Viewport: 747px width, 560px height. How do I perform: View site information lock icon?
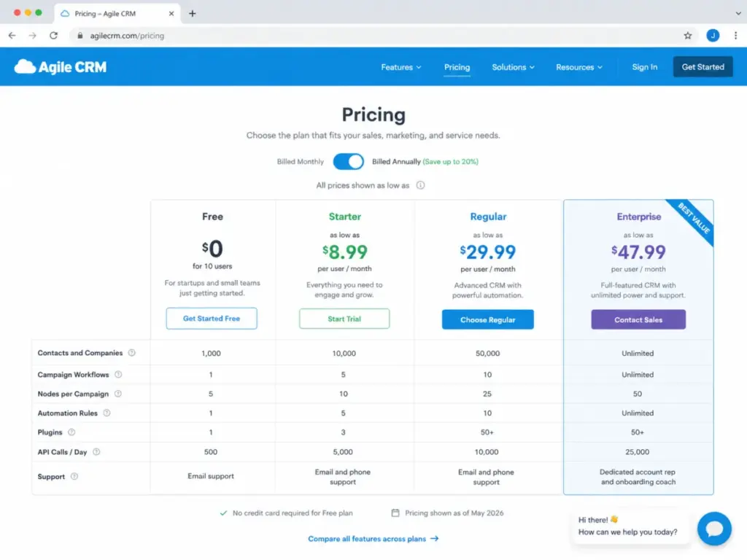coord(80,36)
